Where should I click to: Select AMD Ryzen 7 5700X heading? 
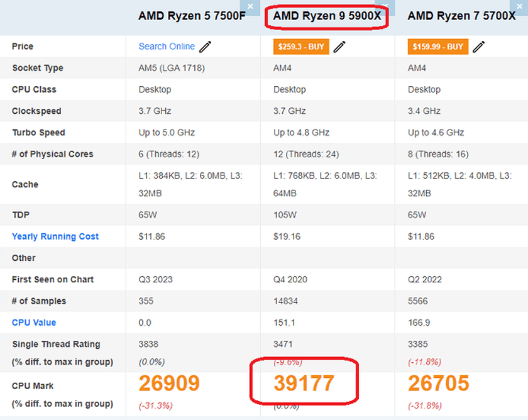(x=461, y=16)
